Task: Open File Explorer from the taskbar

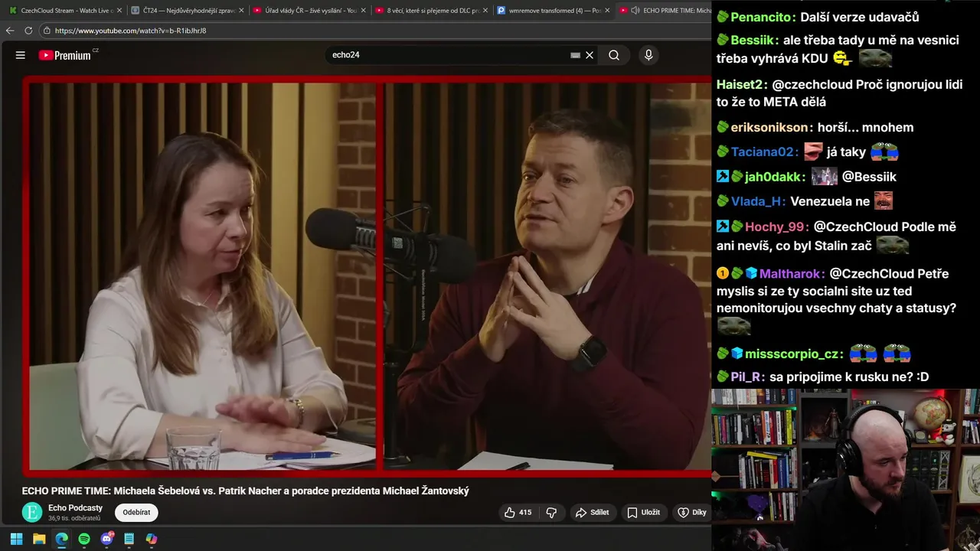Action: tap(39, 539)
